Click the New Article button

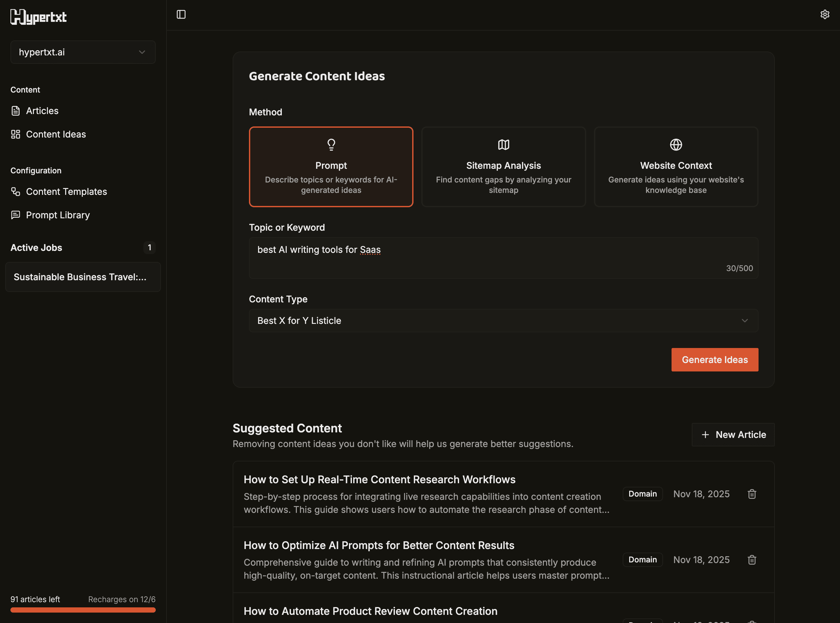pos(732,434)
